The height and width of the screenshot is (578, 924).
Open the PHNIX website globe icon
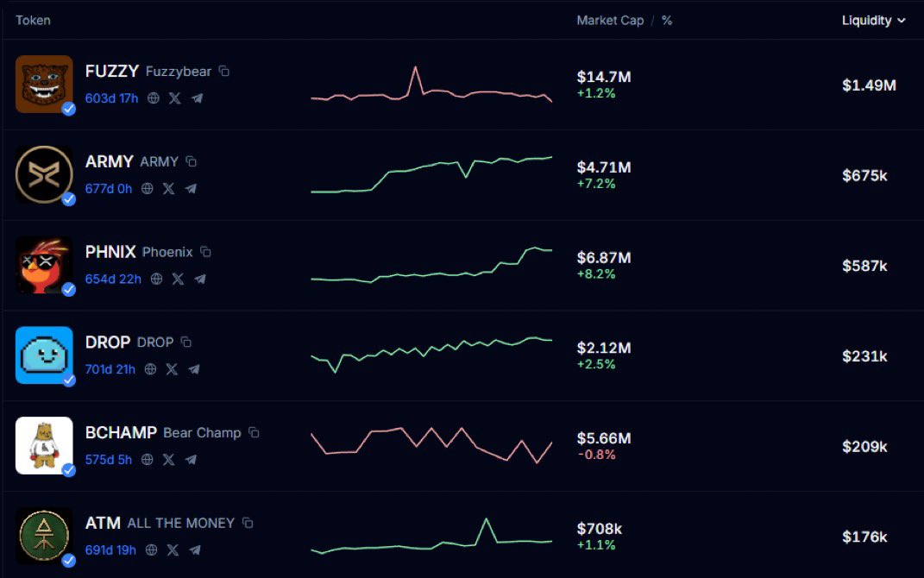pyautogui.click(x=156, y=280)
